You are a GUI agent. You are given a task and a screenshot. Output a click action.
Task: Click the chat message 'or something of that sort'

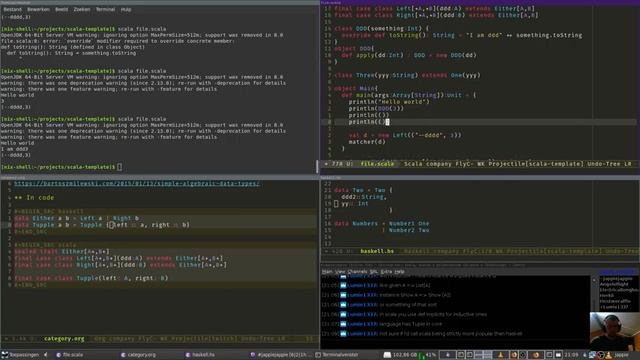coord(408,304)
